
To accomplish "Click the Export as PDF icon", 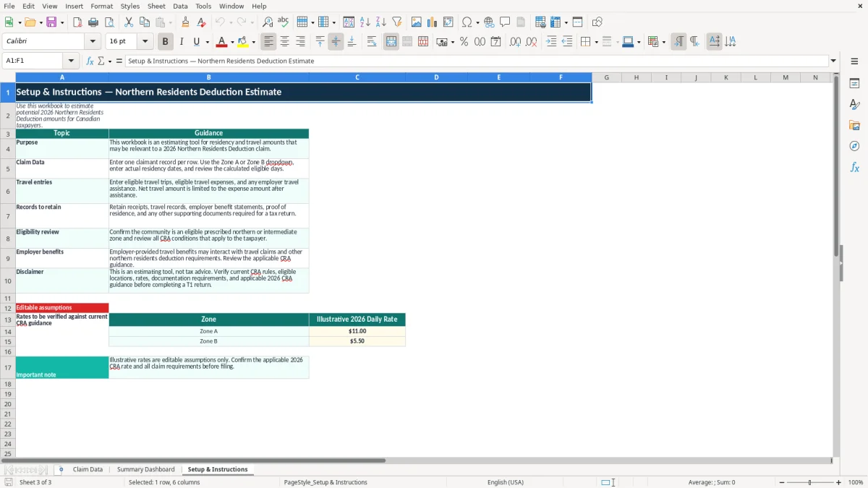I will (77, 22).
